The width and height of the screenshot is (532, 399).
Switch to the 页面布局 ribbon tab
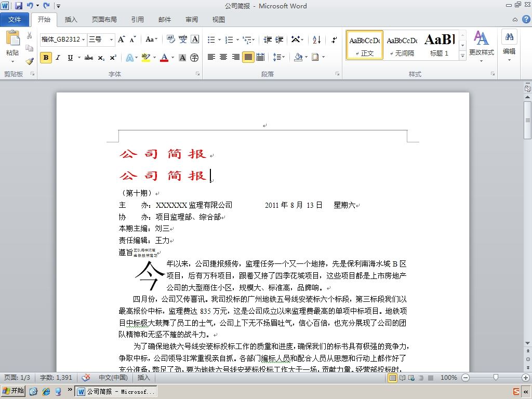click(104, 20)
